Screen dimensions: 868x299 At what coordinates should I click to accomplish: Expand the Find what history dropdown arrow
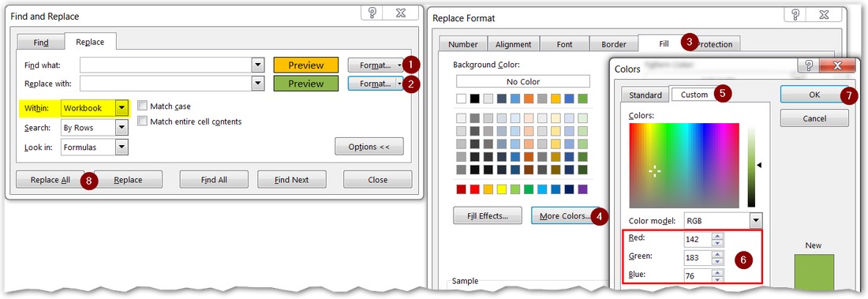[x=257, y=65]
